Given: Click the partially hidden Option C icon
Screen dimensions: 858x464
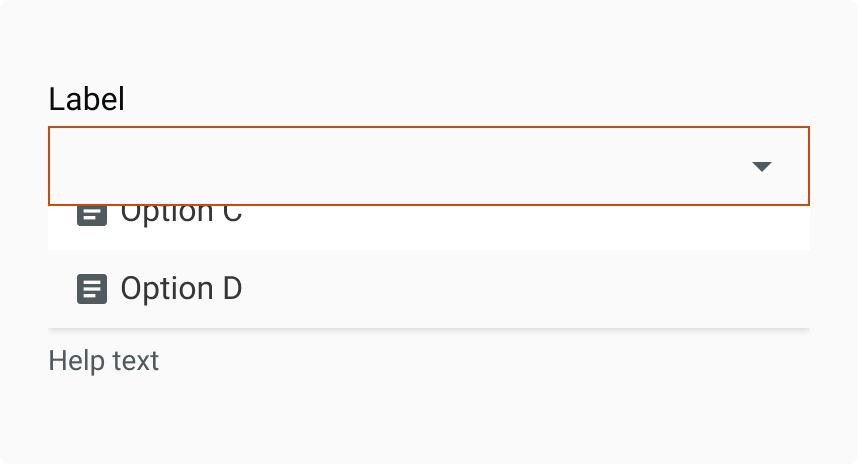Looking at the screenshot, I should (x=92, y=214).
